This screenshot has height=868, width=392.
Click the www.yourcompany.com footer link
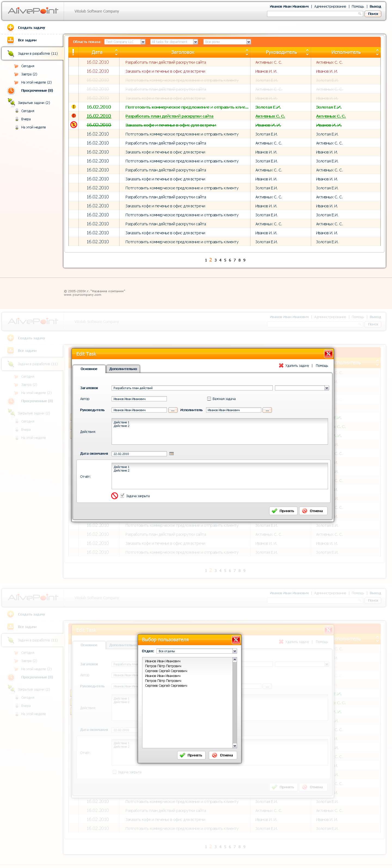(x=82, y=295)
